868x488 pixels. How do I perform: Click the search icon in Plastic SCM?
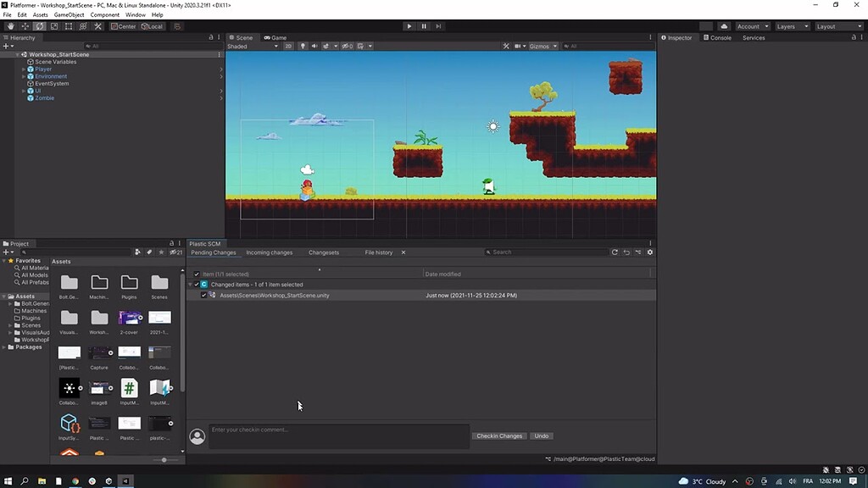490,252
